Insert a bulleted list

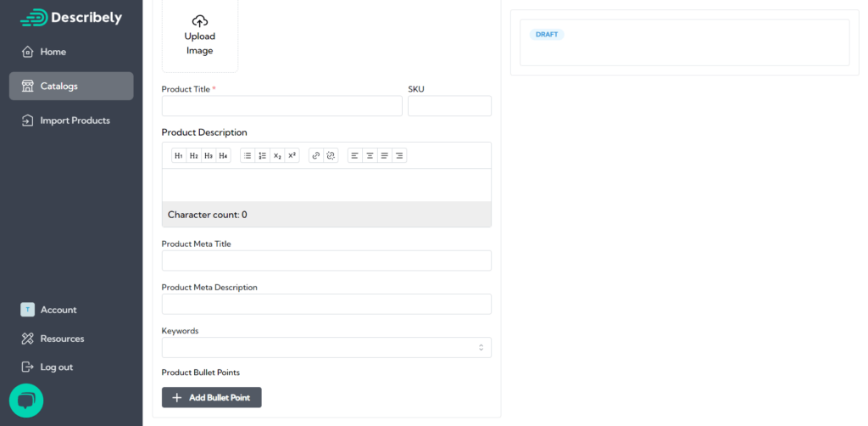(x=248, y=155)
